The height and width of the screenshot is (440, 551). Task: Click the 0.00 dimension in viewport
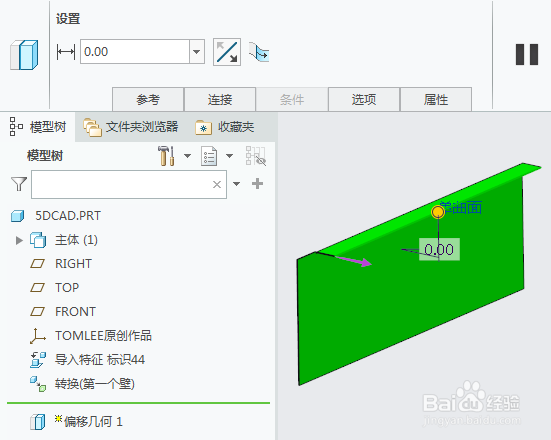click(x=439, y=250)
